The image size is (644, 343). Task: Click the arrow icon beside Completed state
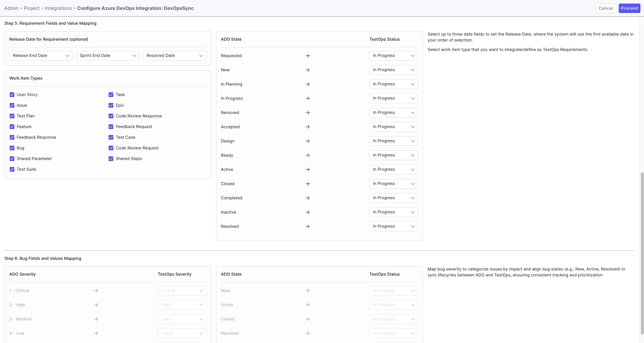(x=308, y=198)
